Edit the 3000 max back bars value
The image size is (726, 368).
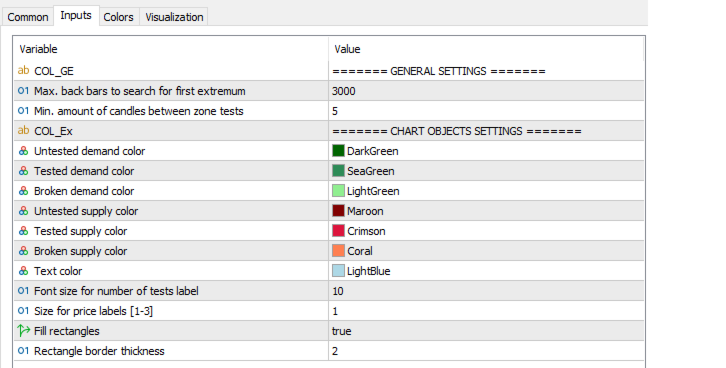pyautogui.click(x=486, y=91)
